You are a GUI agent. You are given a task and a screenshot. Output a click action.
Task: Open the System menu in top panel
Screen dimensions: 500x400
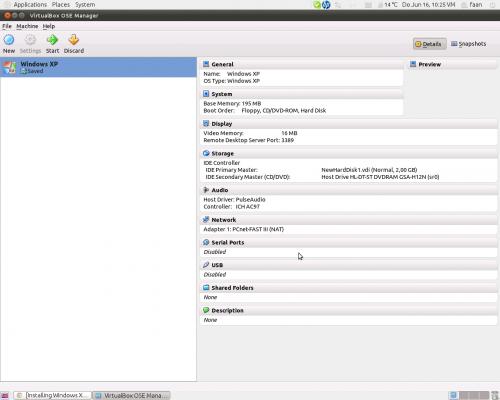pyautogui.click(x=85, y=5)
